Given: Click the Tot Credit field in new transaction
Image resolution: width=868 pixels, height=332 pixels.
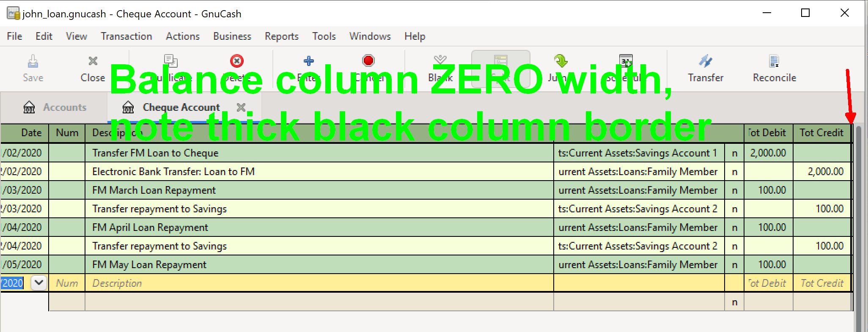Looking at the screenshot, I should 822,283.
